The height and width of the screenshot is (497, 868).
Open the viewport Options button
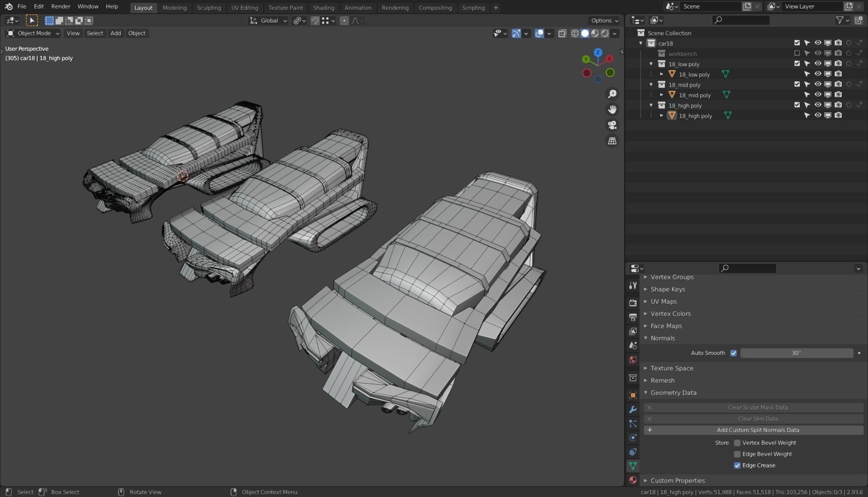pyautogui.click(x=604, y=20)
